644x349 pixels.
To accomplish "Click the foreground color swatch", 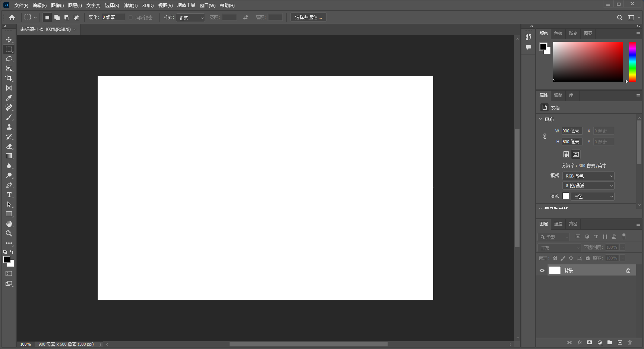I will (6, 260).
